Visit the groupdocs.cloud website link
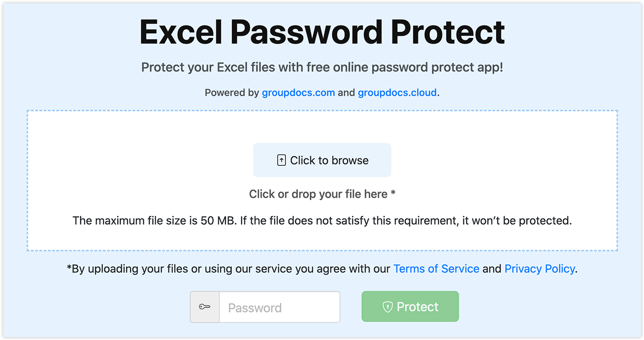This screenshot has height=340, width=644. [x=397, y=92]
